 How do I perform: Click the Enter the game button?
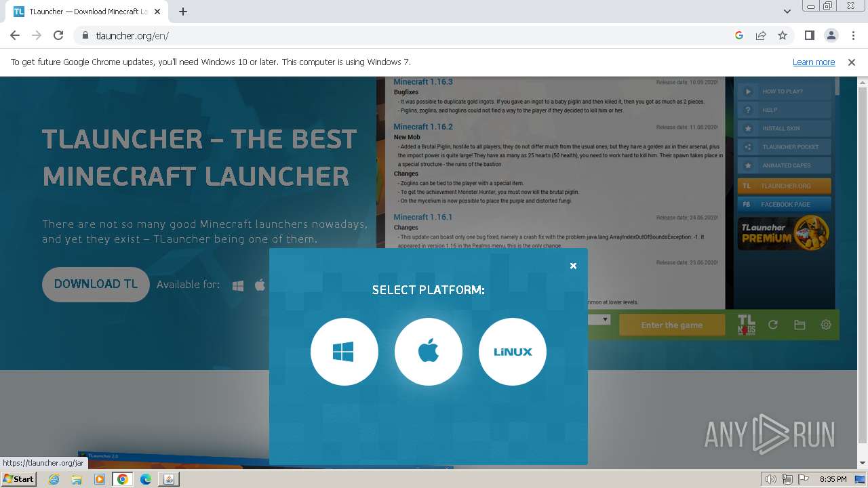671,325
